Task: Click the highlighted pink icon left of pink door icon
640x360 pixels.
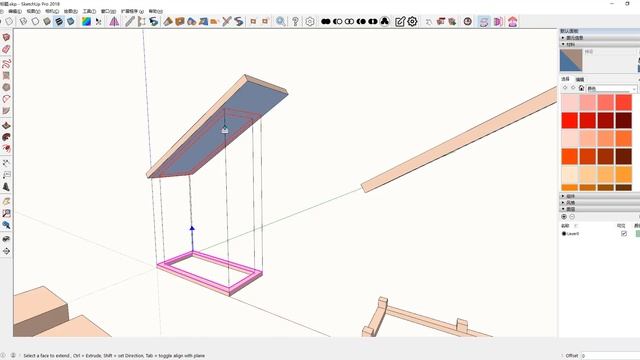Action: [484, 21]
